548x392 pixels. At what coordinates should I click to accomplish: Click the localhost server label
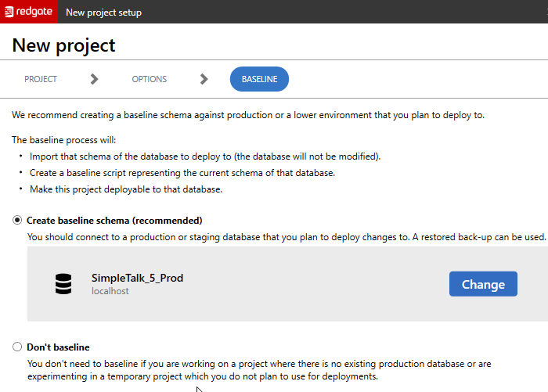(x=110, y=291)
